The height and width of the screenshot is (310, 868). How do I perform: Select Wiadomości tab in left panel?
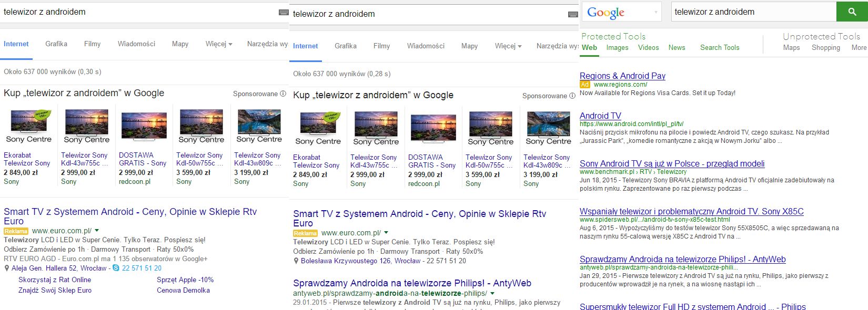click(x=136, y=44)
